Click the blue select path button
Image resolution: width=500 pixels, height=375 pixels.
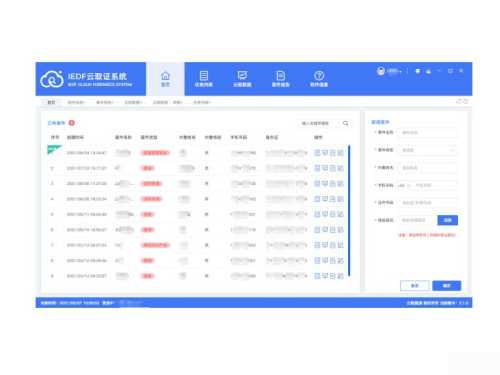[x=448, y=220]
